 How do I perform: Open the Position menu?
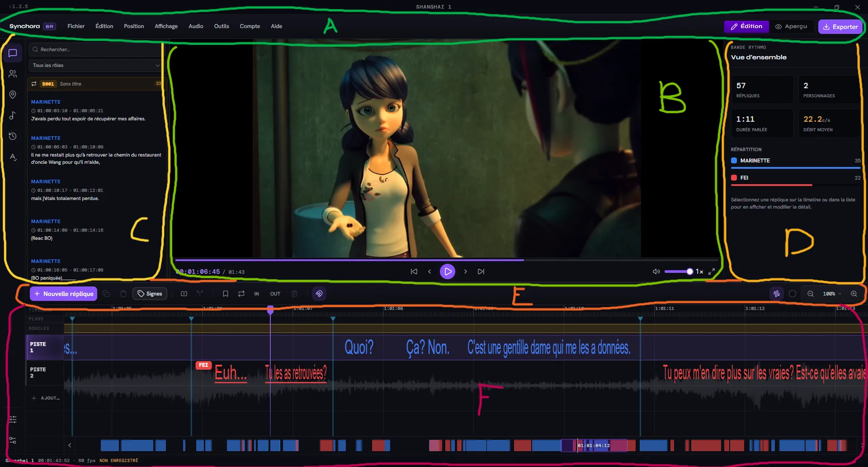point(134,26)
